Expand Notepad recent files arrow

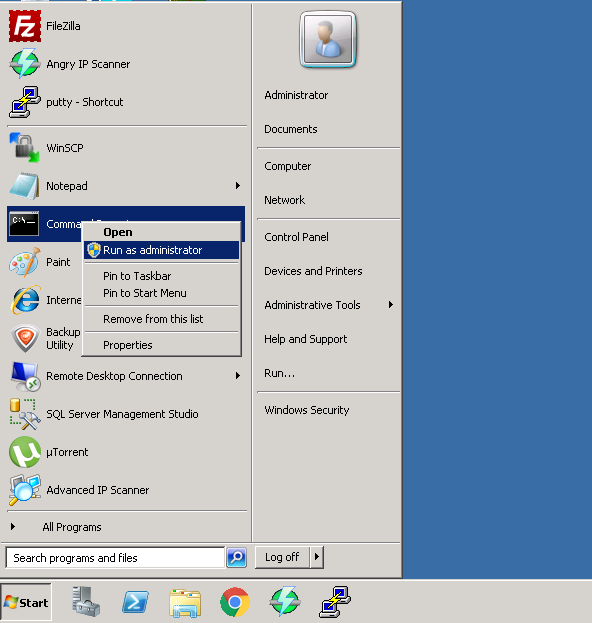(238, 186)
